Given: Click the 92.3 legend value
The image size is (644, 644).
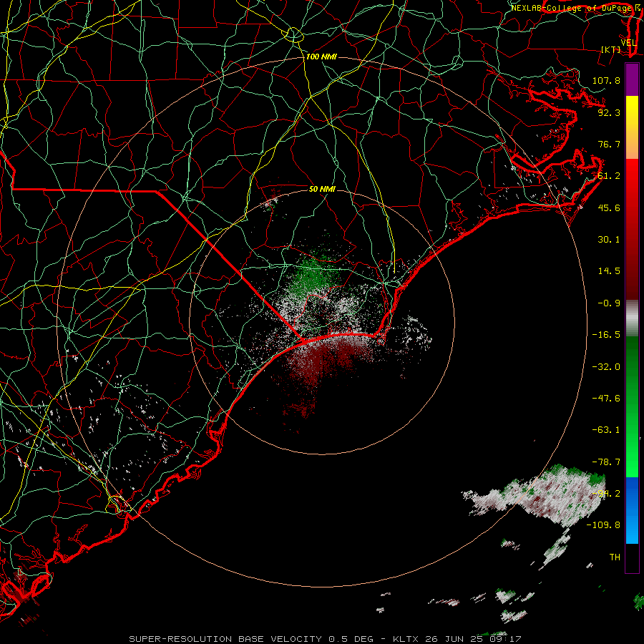Looking at the screenshot, I should click(x=609, y=112).
